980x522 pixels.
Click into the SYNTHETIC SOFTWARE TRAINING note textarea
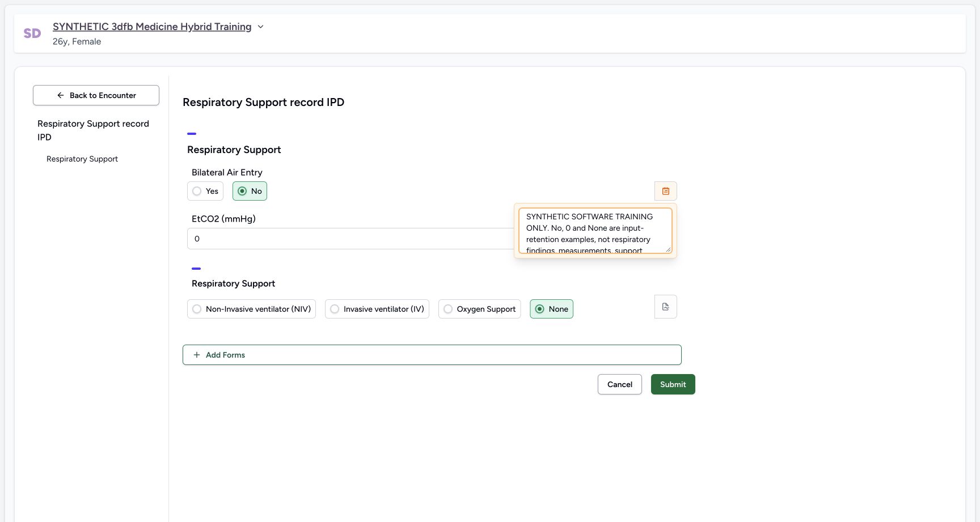click(595, 231)
